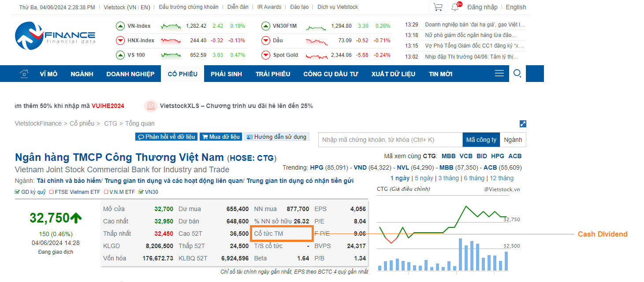644x282 pixels.
Task: Open the VN-Index sparkline chart
Action: (x=171, y=26)
